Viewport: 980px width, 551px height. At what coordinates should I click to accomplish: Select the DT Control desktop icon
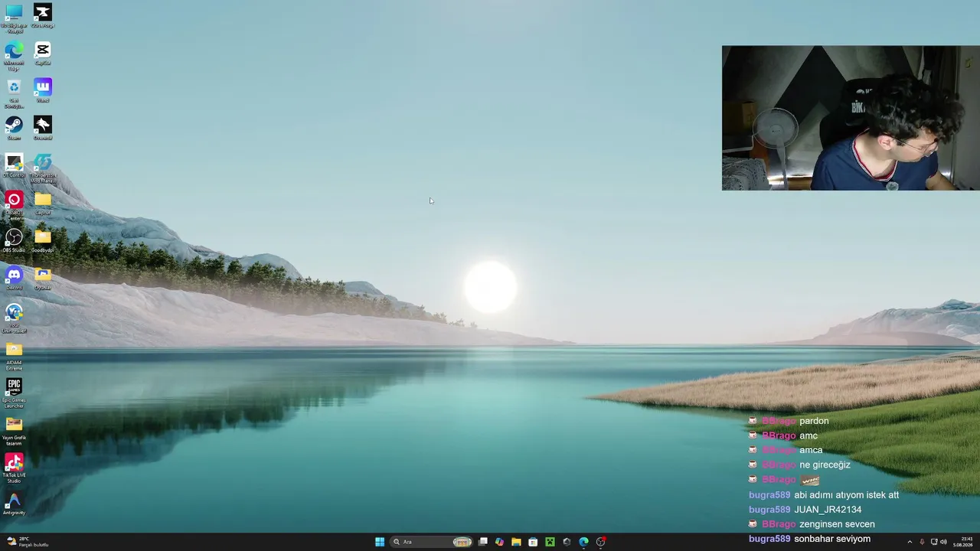14,165
